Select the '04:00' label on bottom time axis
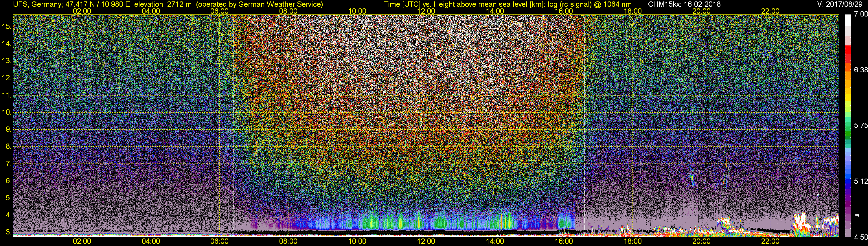Image resolution: width=868 pixels, height=246 pixels. coord(151,241)
